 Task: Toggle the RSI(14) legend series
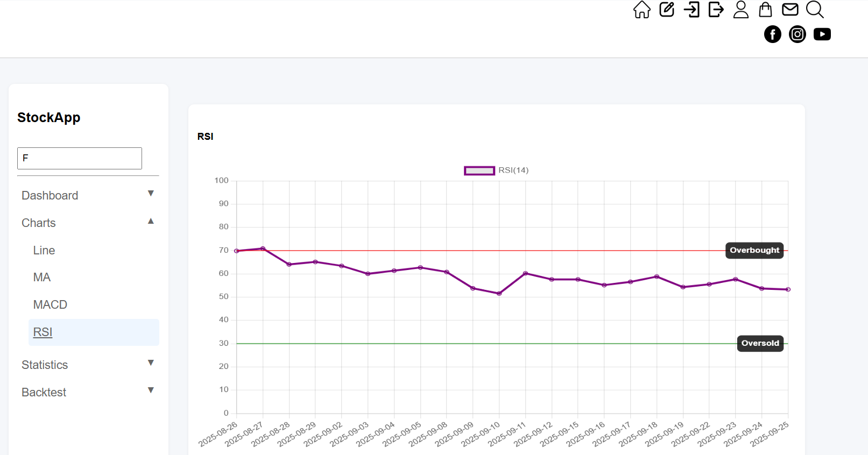(496, 170)
